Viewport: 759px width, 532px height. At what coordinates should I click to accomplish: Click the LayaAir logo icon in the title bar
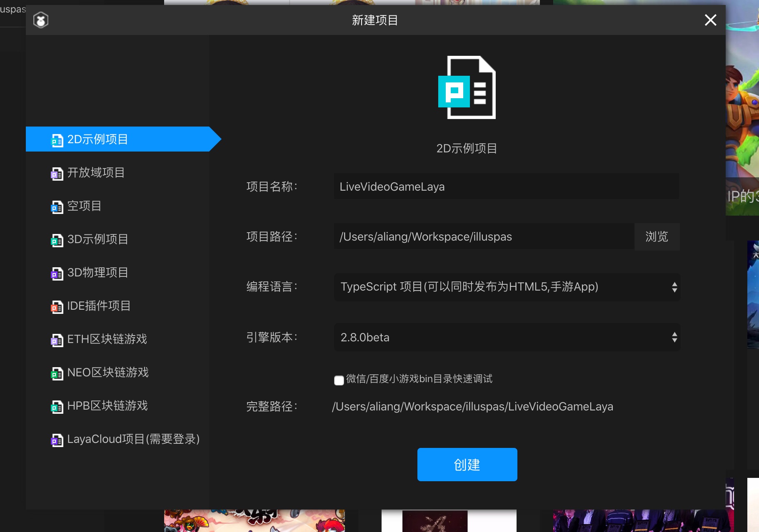(x=41, y=20)
